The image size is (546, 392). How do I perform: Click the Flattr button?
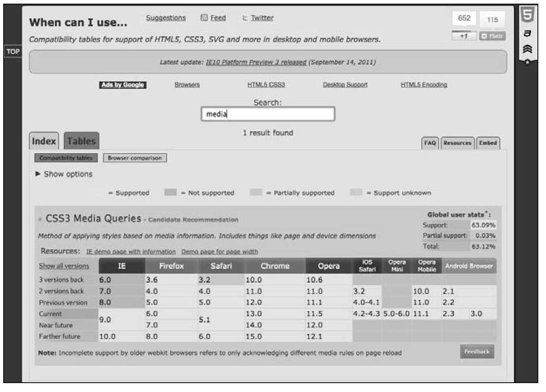492,36
